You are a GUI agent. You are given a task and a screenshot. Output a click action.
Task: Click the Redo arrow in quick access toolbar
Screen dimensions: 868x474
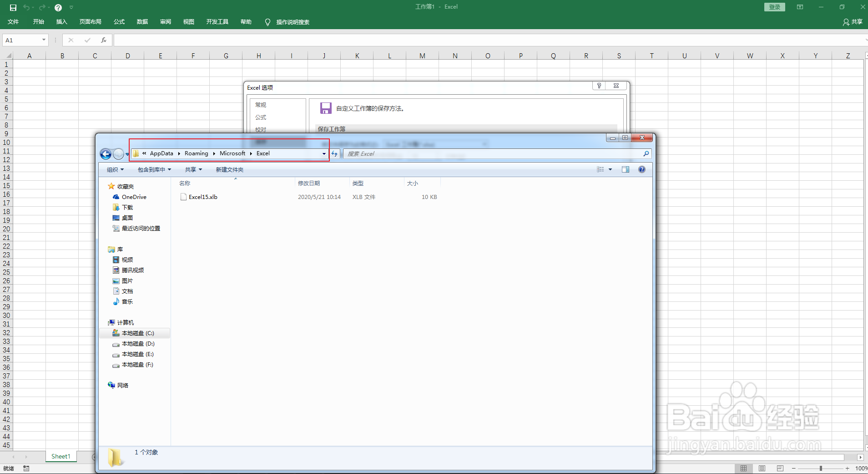(42, 8)
